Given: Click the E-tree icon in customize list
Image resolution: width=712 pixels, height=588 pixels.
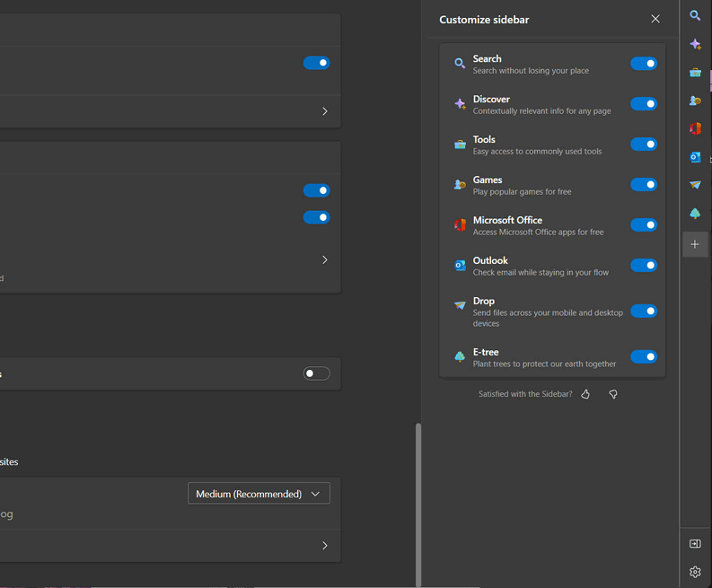Looking at the screenshot, I should coord(460,356).
